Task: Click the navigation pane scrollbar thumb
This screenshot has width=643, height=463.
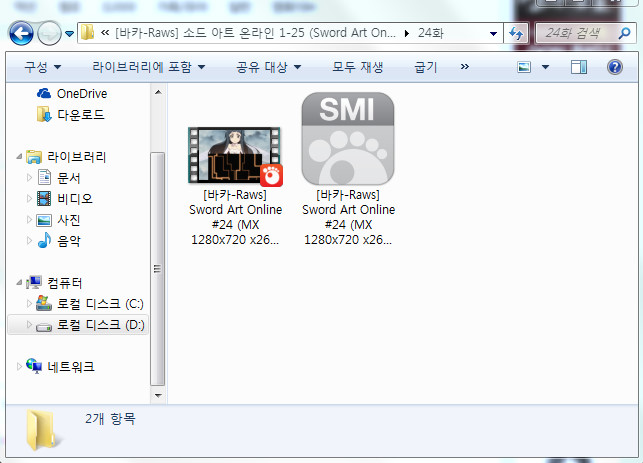Action: [157, 269]
